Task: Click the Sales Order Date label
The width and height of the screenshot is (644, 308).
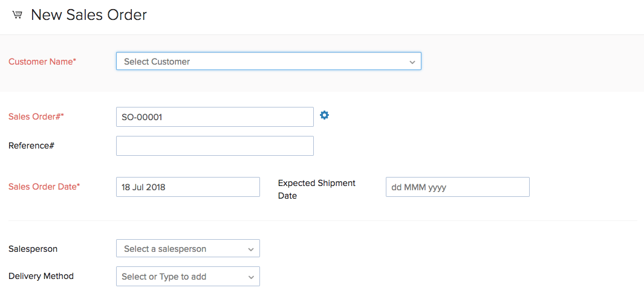Action: click(44, 187)
